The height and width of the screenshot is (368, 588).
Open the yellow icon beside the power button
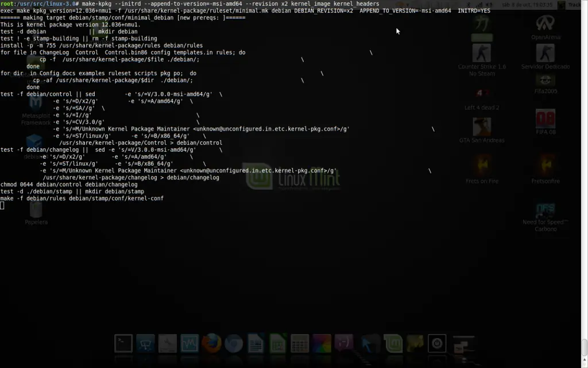415,343
